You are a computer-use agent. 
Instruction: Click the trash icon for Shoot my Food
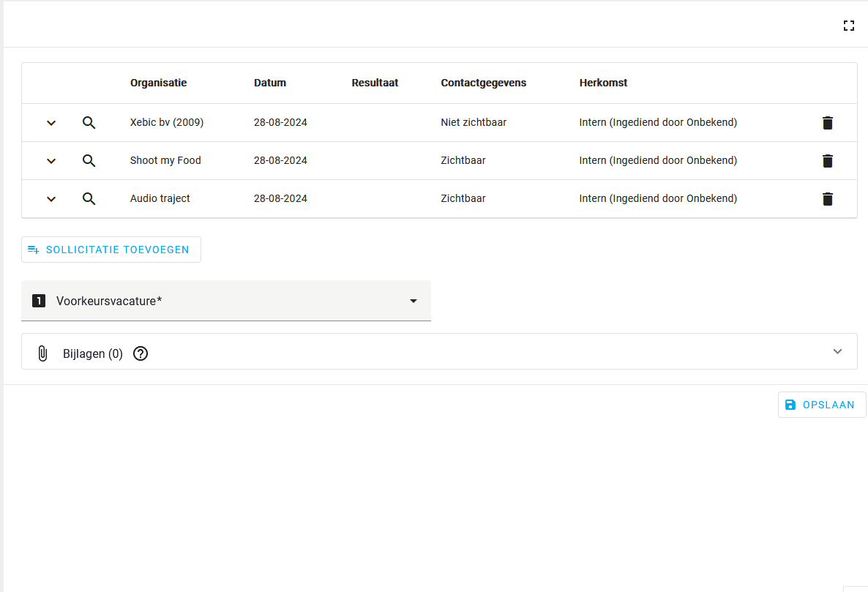828,161
